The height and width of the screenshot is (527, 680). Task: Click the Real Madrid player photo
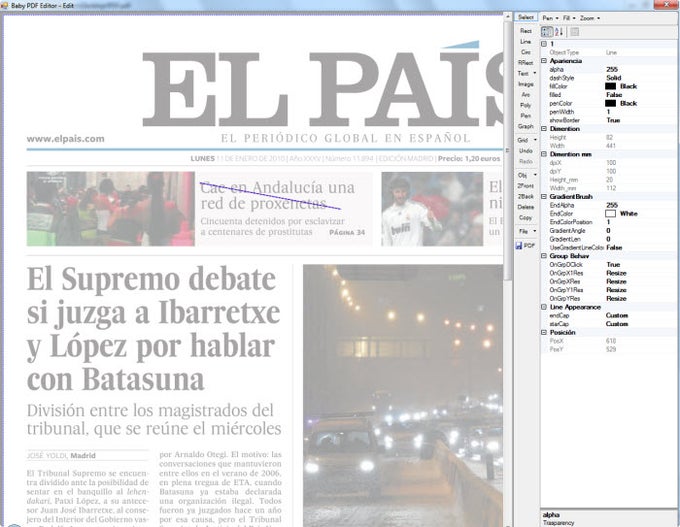click(432, 209)
